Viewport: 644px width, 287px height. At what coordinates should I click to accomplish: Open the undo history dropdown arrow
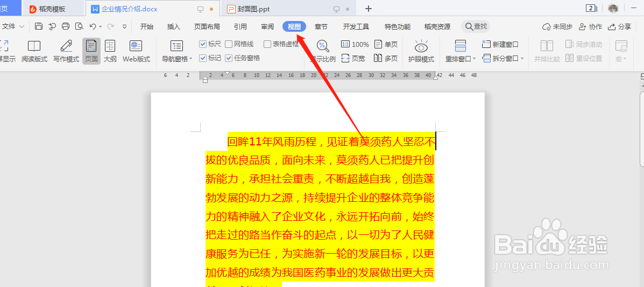(100, 27)
